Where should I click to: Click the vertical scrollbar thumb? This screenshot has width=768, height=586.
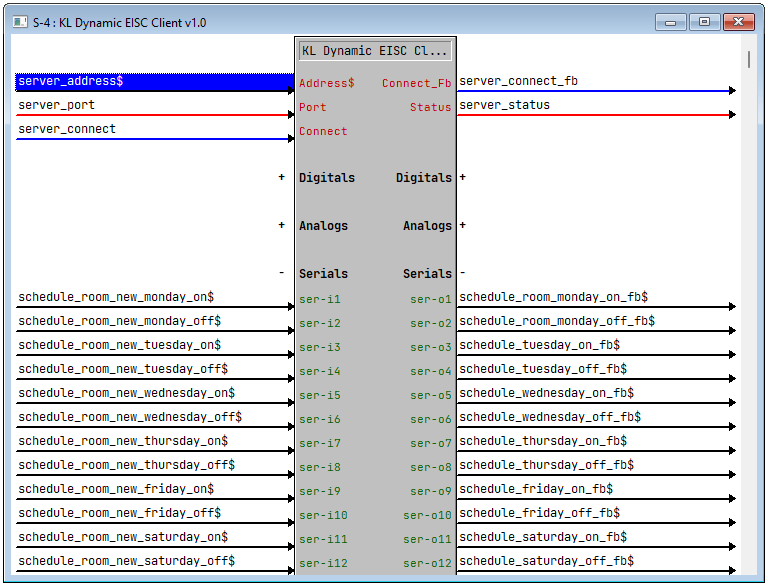click(749, 60)
